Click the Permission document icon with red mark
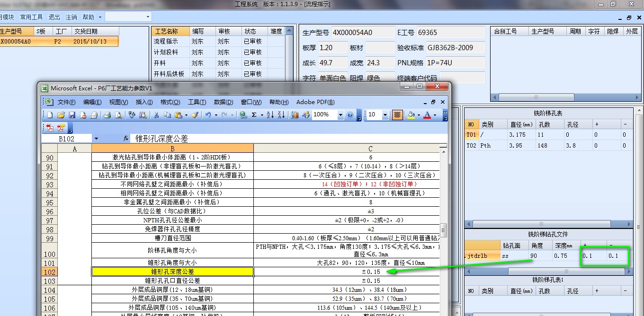The height and width of the screenshot is (316, 644). [x=83, y=114]
